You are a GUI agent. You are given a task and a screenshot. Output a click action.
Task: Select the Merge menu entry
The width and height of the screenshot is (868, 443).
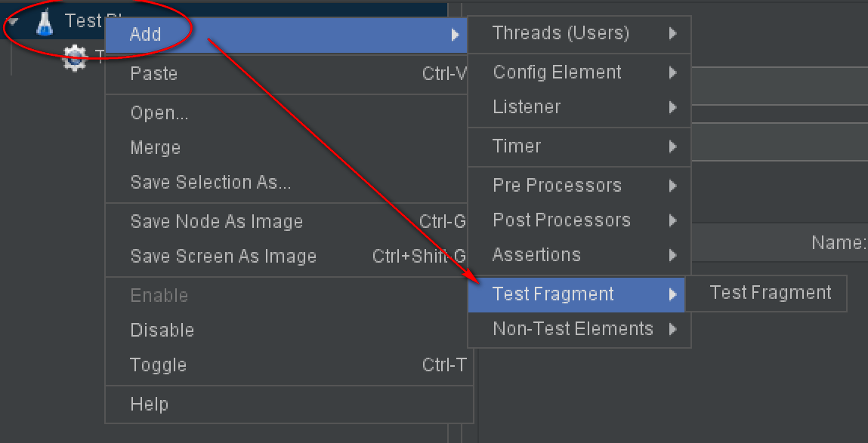coord(289,148)
